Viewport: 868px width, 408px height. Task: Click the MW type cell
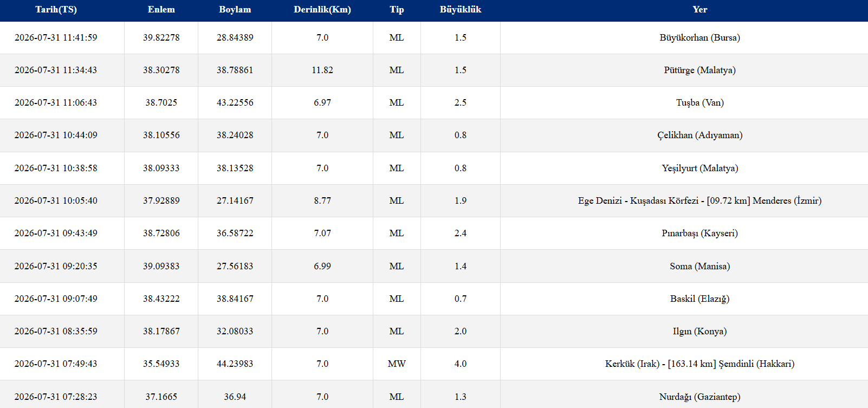(397, 364)
